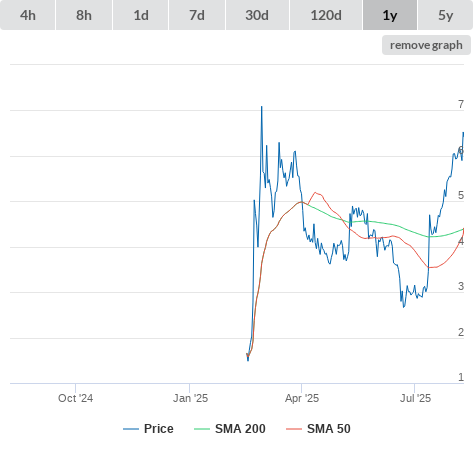Click the remove graph button
474x455 pixels.
pos(426,45)
